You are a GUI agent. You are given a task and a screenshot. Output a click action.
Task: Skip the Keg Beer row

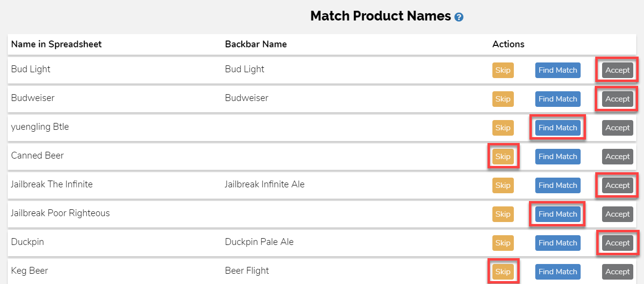point(503,271)
